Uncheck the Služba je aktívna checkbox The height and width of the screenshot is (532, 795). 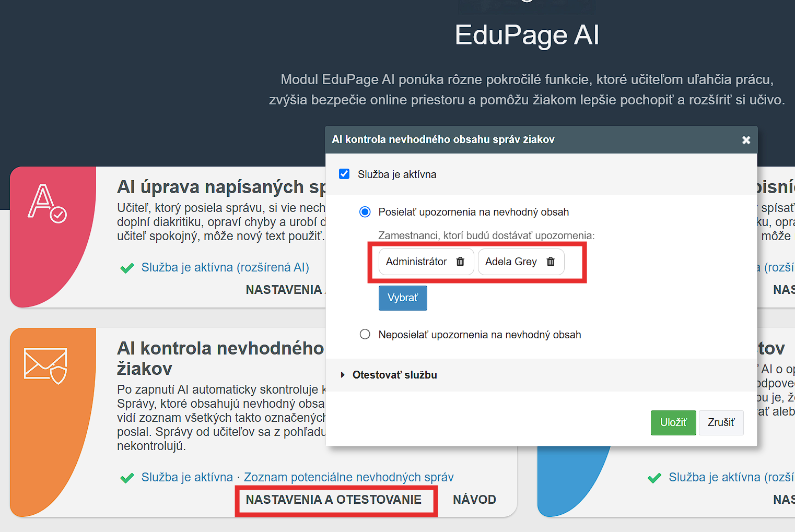pos(344,174)
